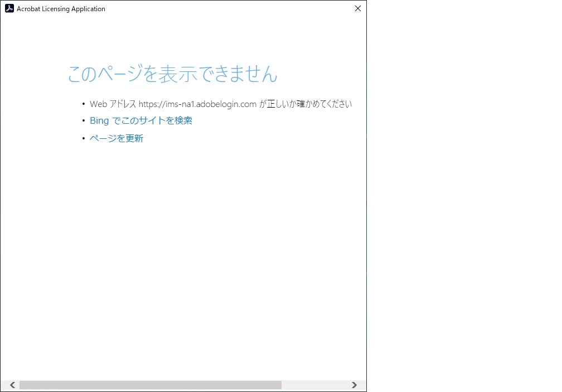Viewport: 562px width, 392px height.
Task: Click the horizontal scrollbar thumb
Action: (x=151, y=385)
